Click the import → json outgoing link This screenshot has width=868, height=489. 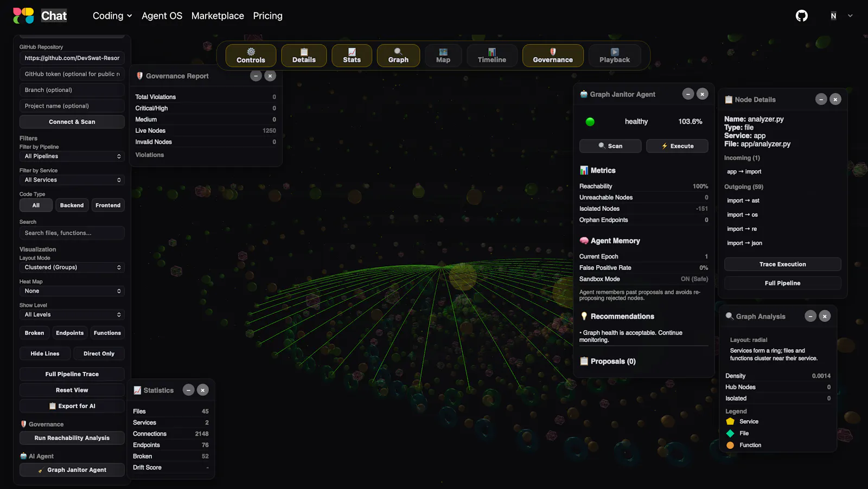coord(744,243)
